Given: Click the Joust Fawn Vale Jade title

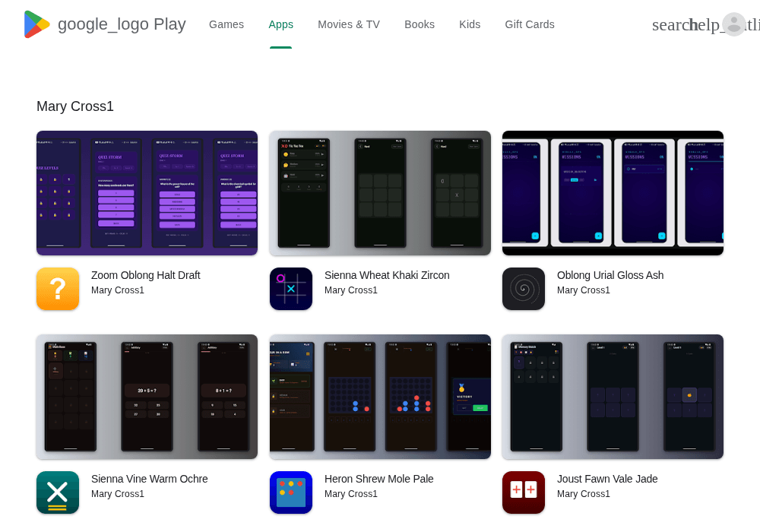Looking at the screenshot, I should click(607, 479).
